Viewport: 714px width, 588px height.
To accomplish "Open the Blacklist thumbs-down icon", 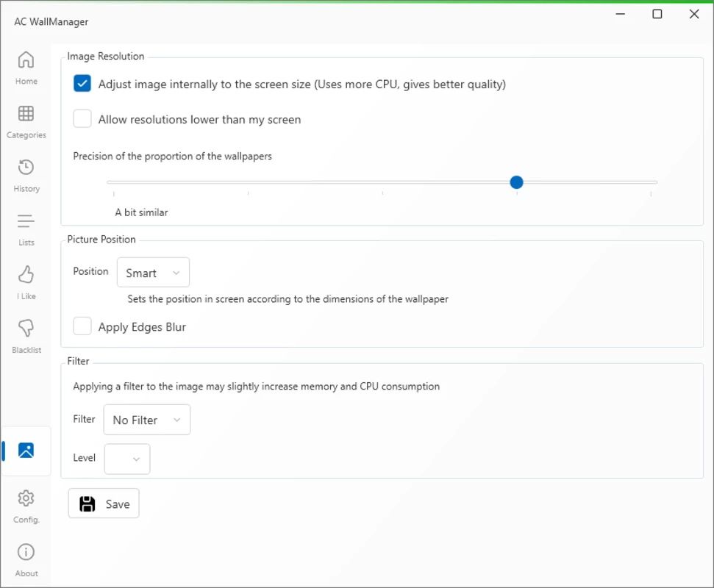I will coord(26,328).
